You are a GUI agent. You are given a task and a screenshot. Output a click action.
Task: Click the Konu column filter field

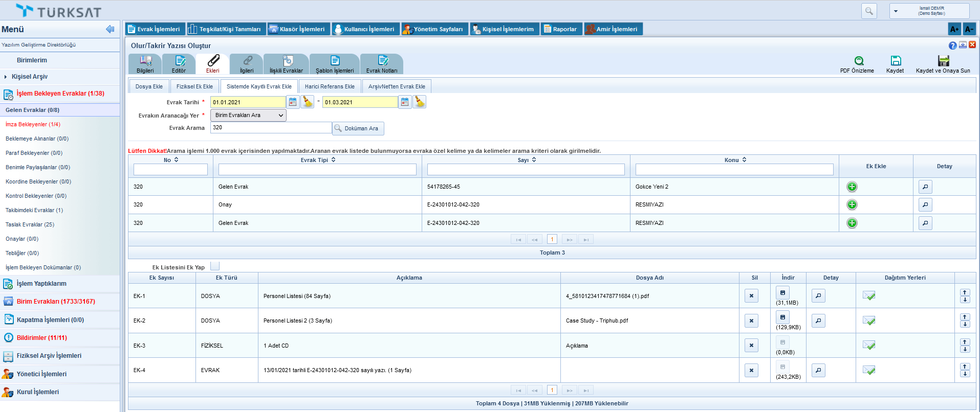click(x=734, y=170)
